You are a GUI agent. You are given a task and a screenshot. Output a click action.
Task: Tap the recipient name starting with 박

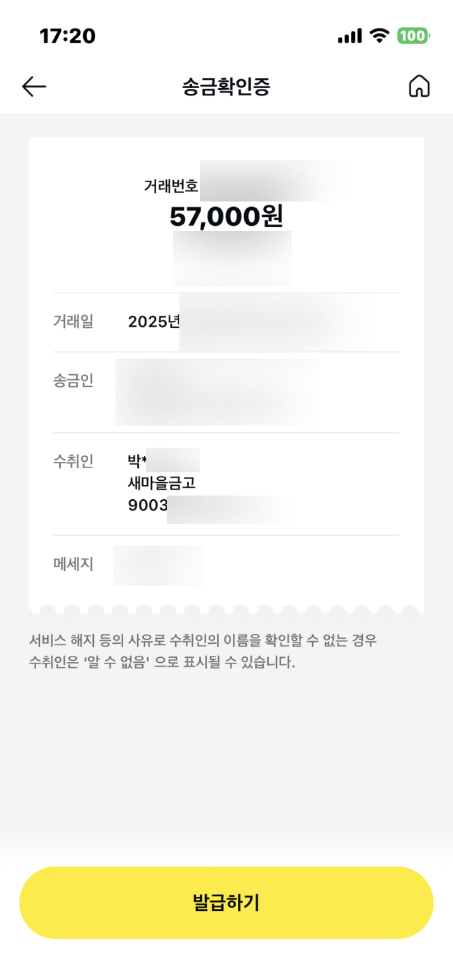pos(163,460)
